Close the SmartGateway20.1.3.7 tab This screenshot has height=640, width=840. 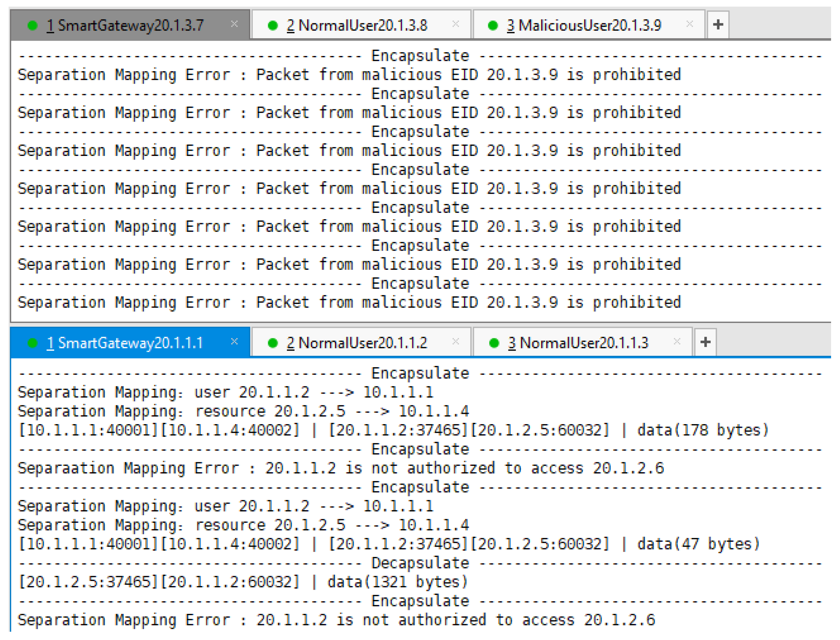(x=234, y=24)
